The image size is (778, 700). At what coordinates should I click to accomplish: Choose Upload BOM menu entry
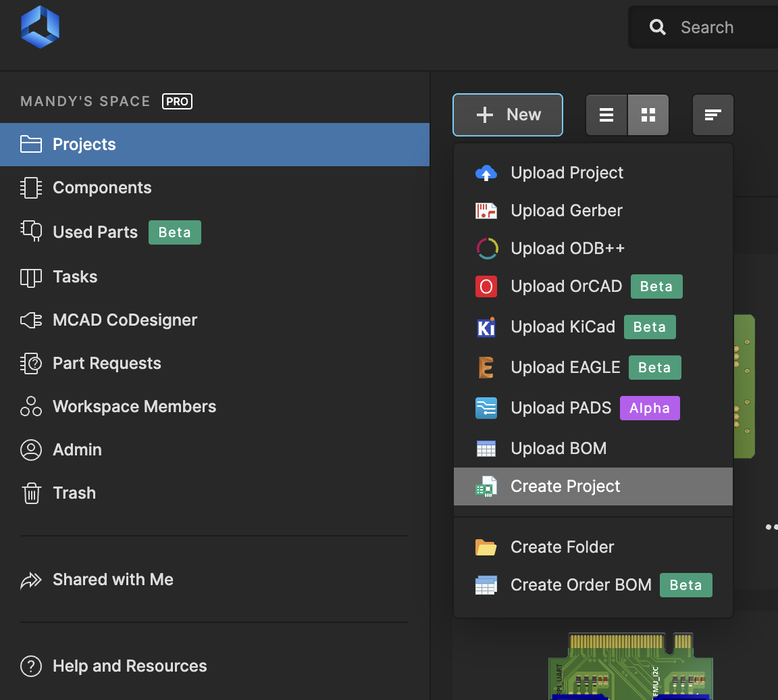pos(559,449)
